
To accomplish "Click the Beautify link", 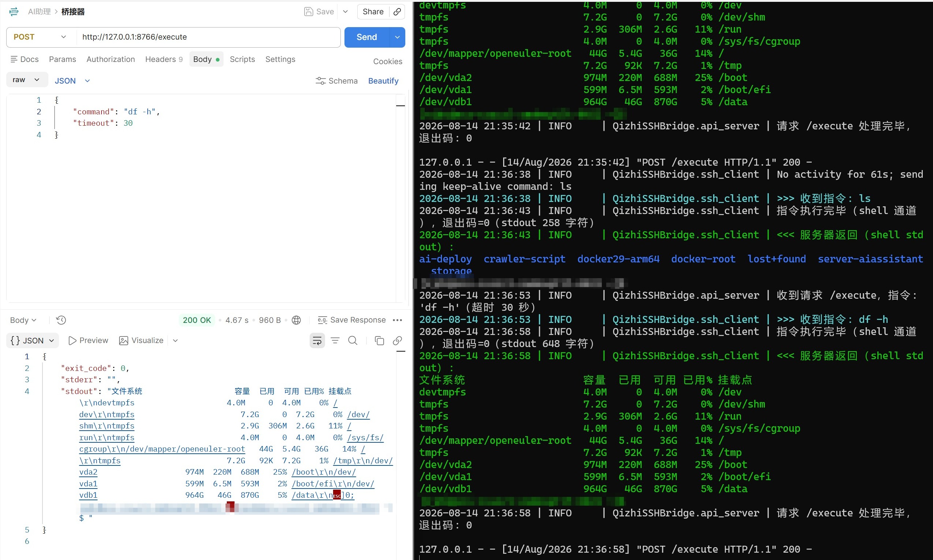I will pyautogui.click(x=383, y=81).
